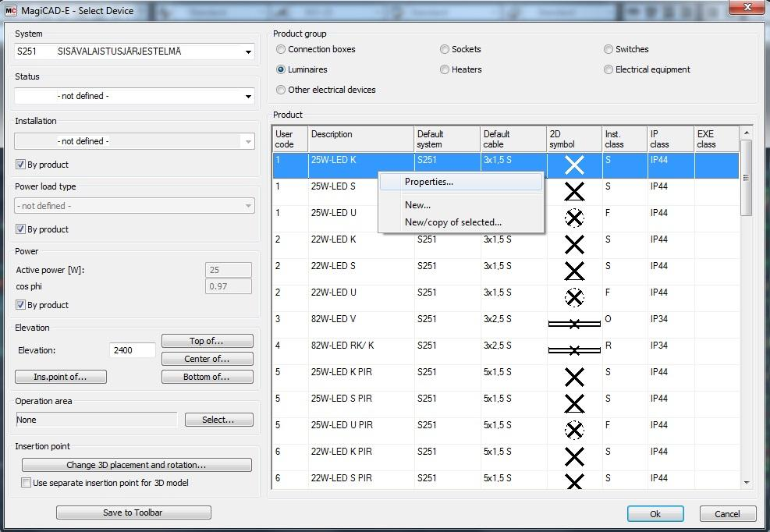Open the Installation dropdown
770x532 pixels.
click(134, 141)
